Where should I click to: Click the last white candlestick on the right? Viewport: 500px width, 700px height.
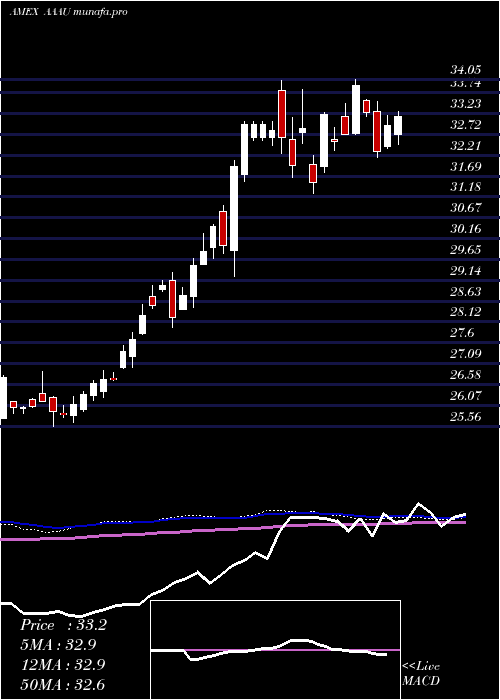398,125
